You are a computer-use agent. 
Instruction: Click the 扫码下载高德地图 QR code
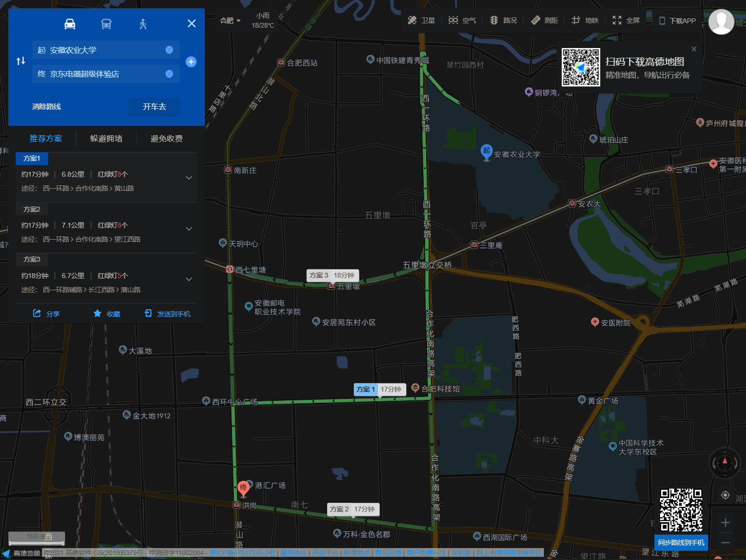(x=581, y=67)
